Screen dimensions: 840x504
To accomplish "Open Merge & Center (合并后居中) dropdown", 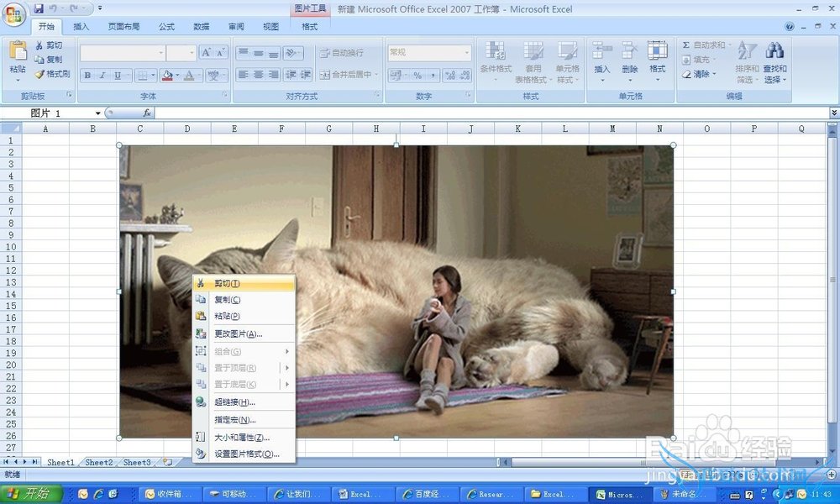I will pos(376,75).
